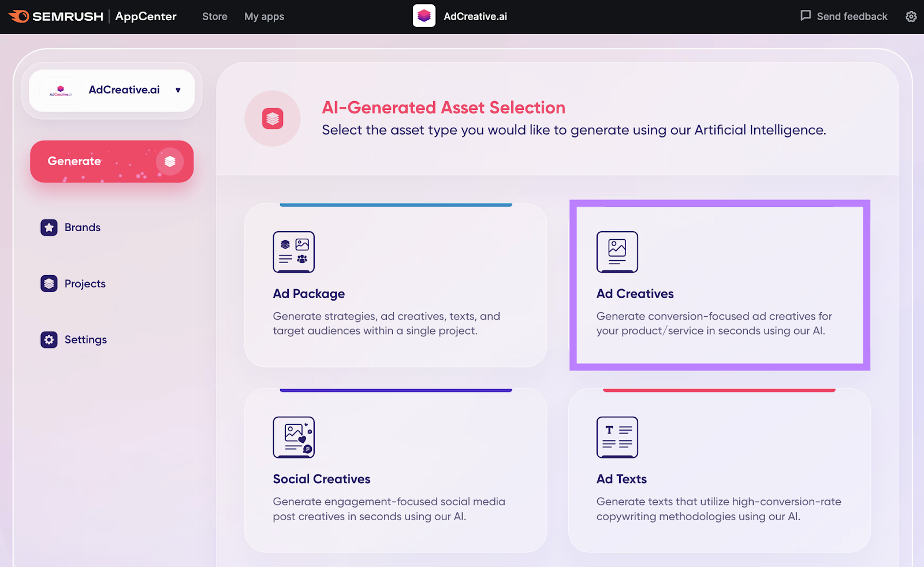924x567 pixels.
Task: Choose the Social Creatives asset card
Action: click(x=396, y=471)
